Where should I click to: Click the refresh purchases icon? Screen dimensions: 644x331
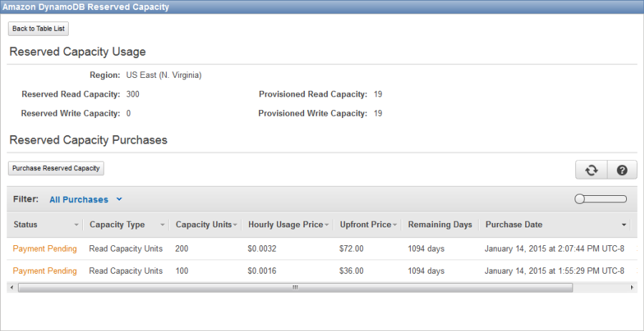pyautogui.click(x=591, y=170)
